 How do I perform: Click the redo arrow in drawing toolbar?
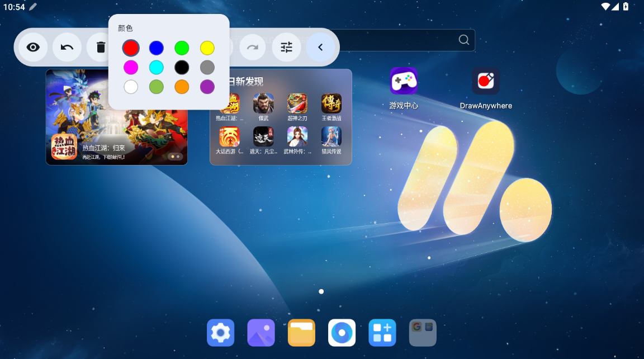pos(253,48)
